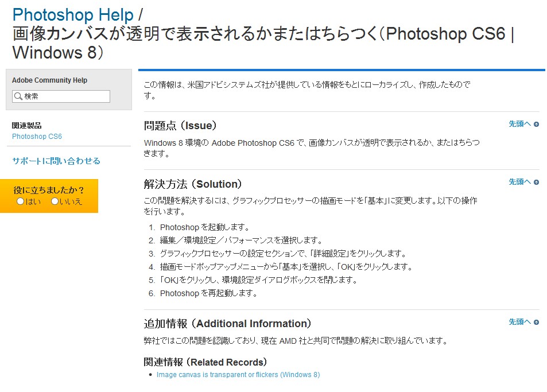Click the 関連製品 label
This screenshot has height=392, width=547.
(26, 126)
